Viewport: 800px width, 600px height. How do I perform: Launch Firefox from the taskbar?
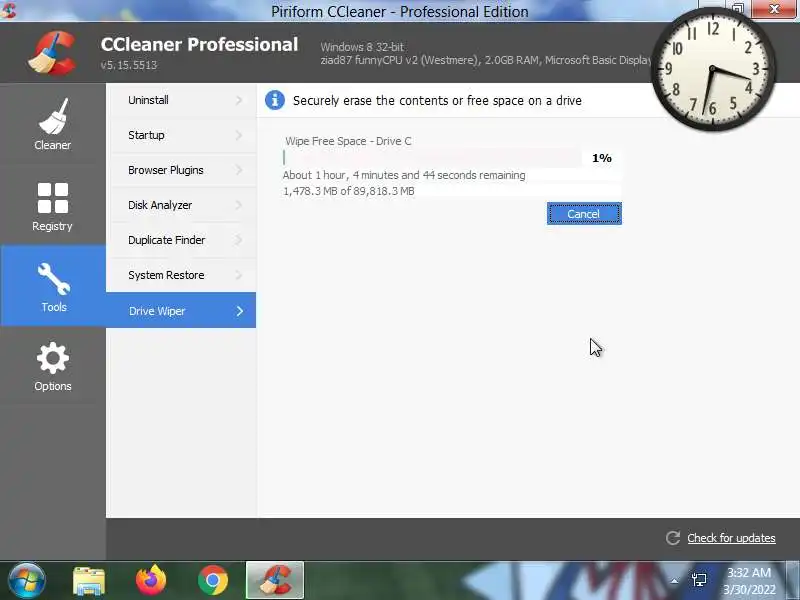point(151,580)
